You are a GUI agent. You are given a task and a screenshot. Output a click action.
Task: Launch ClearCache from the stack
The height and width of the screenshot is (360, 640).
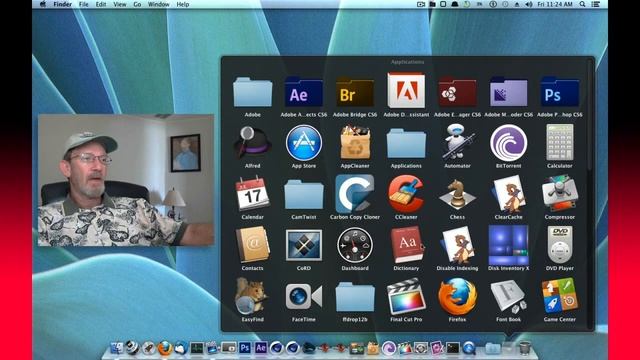tap(509, 194)
